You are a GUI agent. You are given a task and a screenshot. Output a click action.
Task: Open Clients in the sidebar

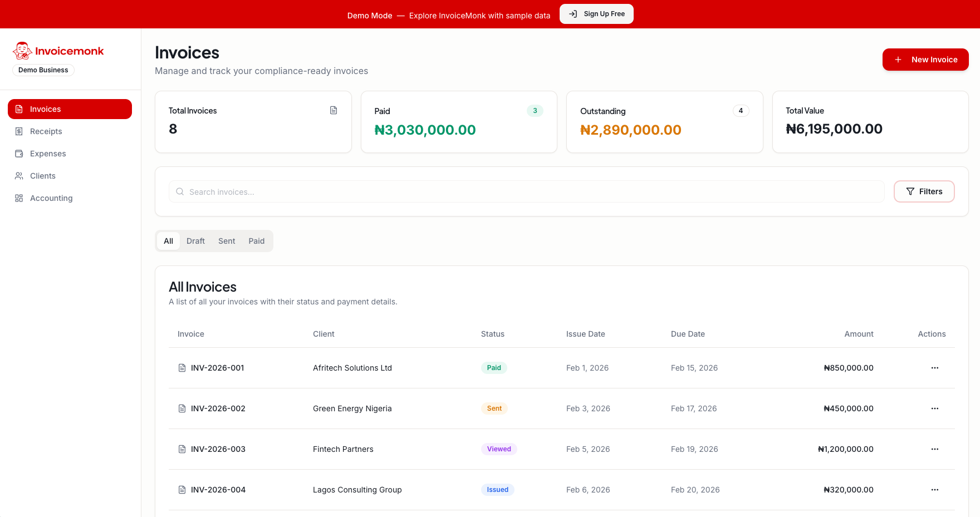(x=70, y=176)
